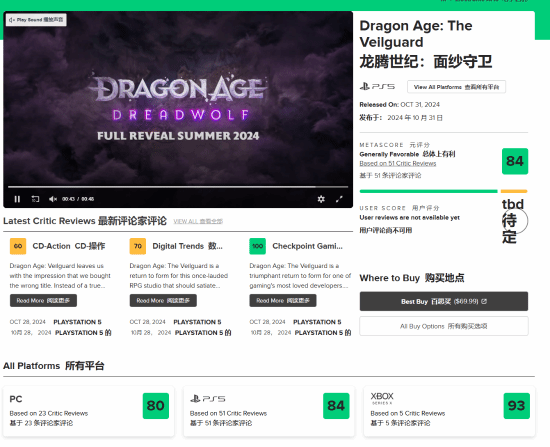
Task: Click "Based on 5 Critic Reviews" text
Action: (408, 413)
